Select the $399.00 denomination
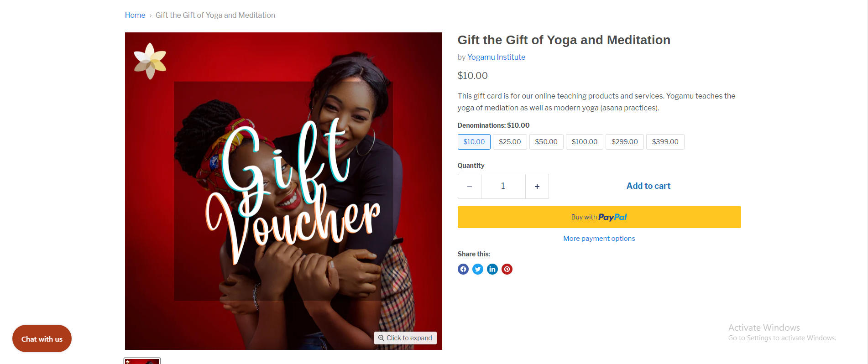The width and height of the screenshot is (868, 364). pyautogui.click(x=665, y=142)
